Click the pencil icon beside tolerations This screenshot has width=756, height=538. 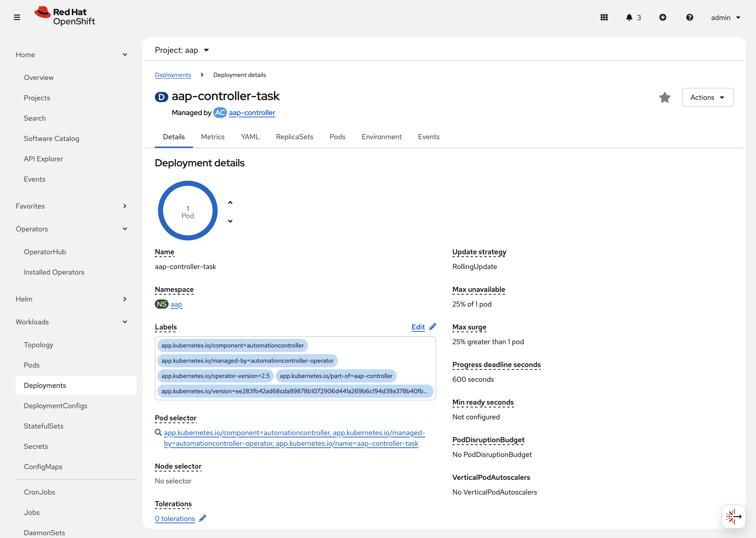coord(203,518)
